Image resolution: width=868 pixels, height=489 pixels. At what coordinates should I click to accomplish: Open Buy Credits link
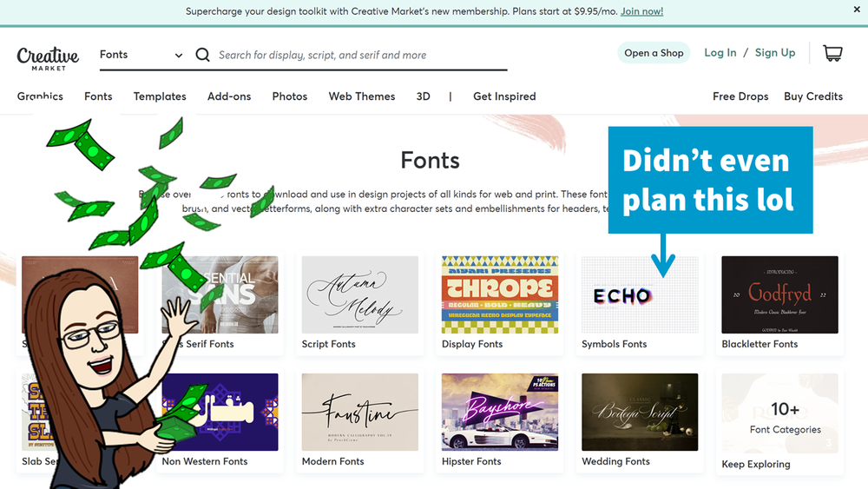[x=813, y=96]
